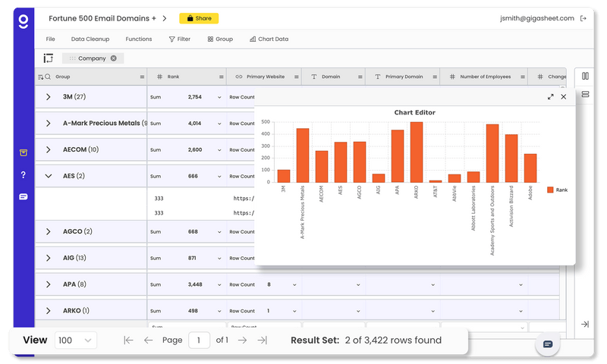Click the jsmith@gigasheet.com account email
Screen dimensions: 607x364
point(537,18)
